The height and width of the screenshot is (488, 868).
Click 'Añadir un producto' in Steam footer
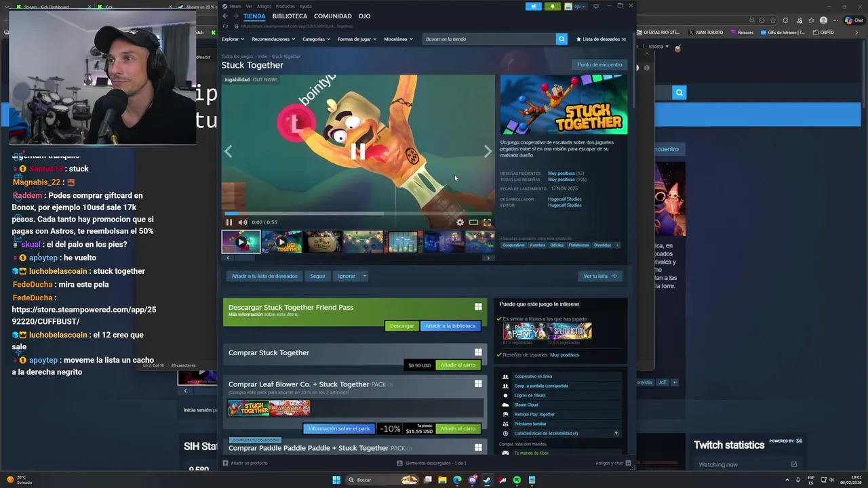tap(245, 463)
